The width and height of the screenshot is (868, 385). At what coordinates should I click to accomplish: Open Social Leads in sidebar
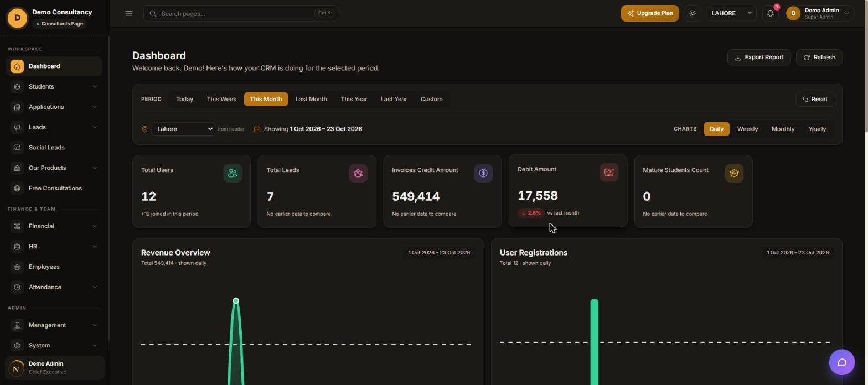tap(54, 148)
